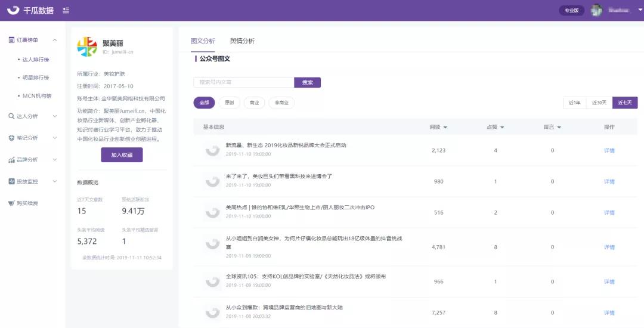
Task: Click the 达人分析 magnifier icon
Action: [x=11, y=116]
